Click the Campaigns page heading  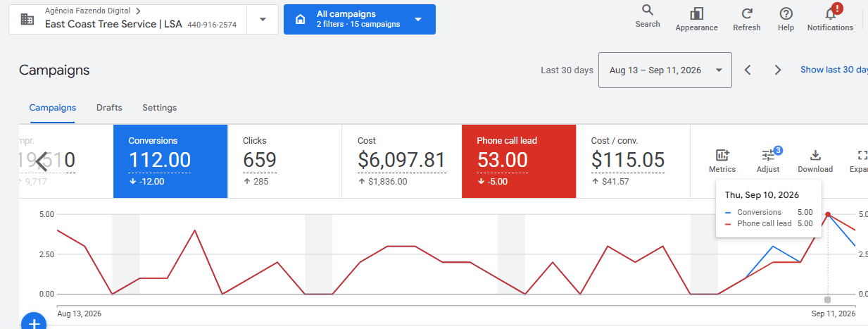[54, 70]
